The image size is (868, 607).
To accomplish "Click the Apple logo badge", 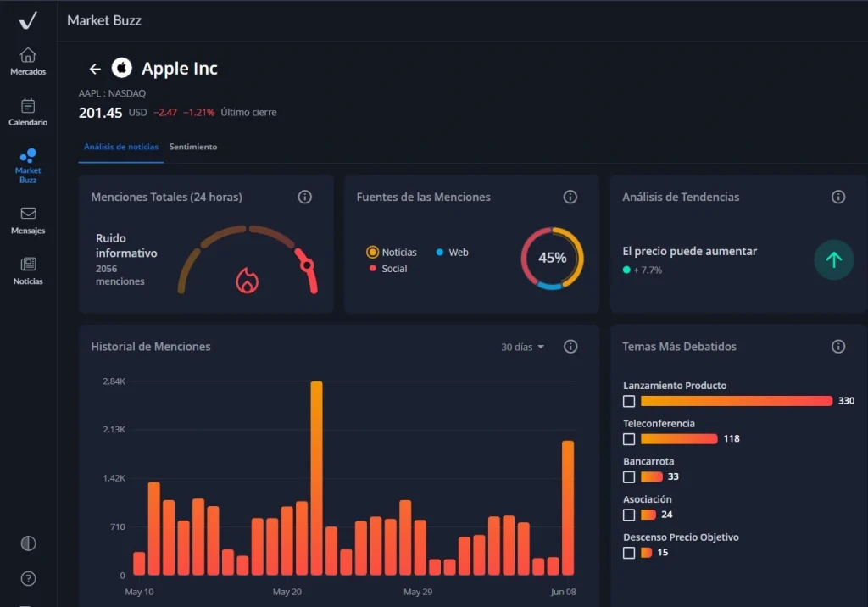I will click(122, 68).
